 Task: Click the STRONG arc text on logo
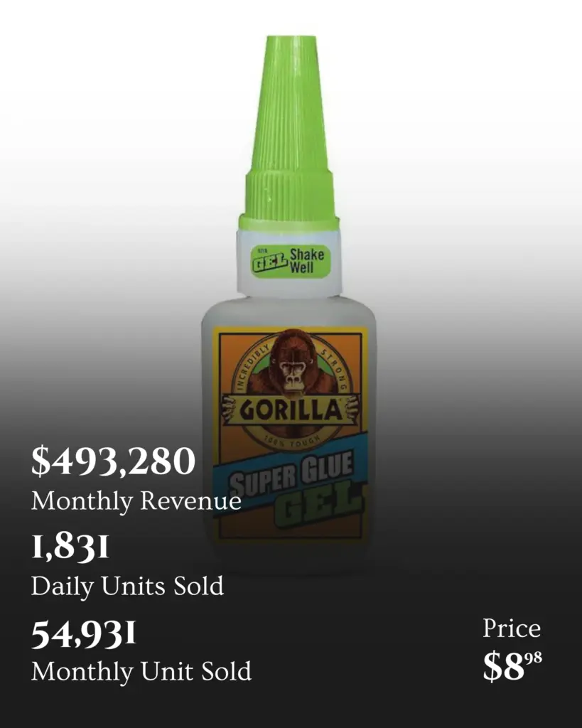click(x=333, y=369)
